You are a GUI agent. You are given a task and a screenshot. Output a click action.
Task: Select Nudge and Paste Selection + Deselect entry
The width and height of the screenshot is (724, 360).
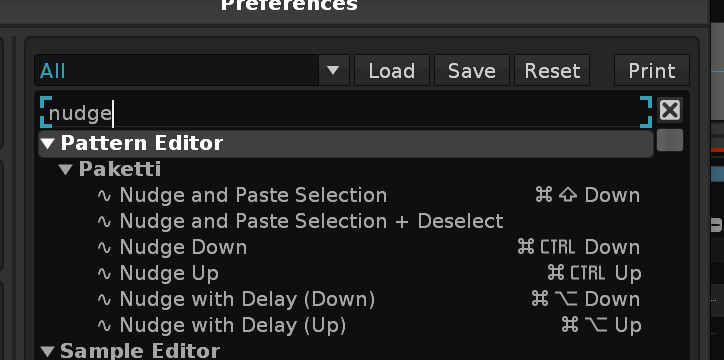click(368, 222)
